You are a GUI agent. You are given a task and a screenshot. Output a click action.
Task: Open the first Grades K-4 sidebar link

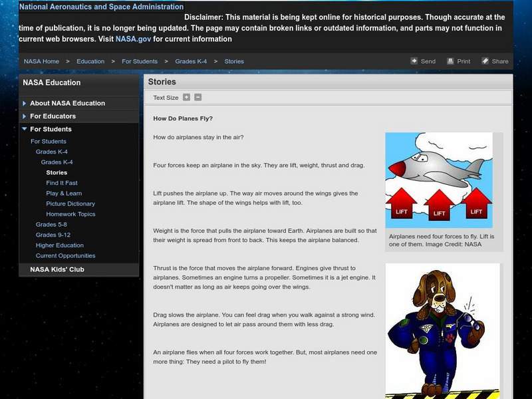pyautogui.click(x=52, y=152)
